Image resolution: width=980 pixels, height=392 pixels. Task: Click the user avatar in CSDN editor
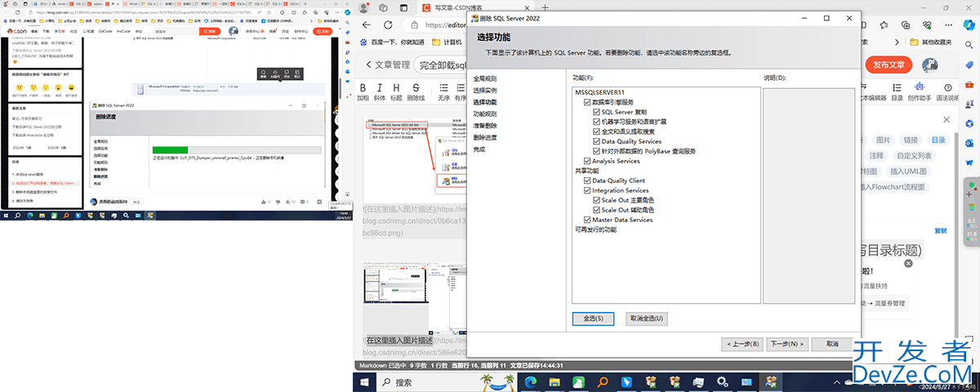click(930, 65)
